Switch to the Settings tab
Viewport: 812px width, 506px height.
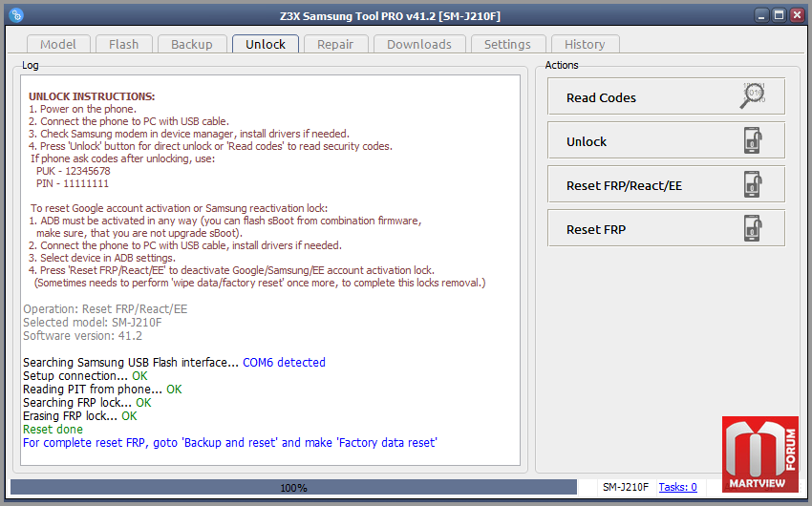click(x=508, y=45)
